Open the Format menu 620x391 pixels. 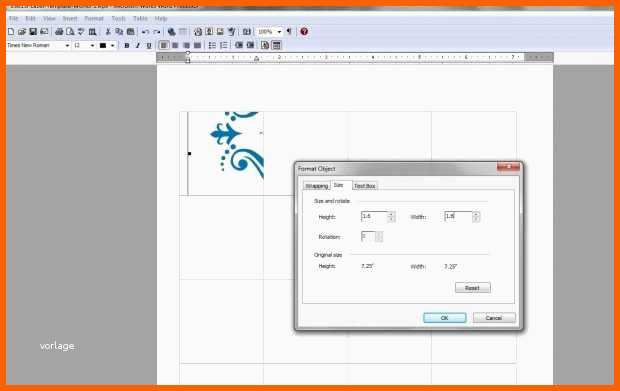94,19
